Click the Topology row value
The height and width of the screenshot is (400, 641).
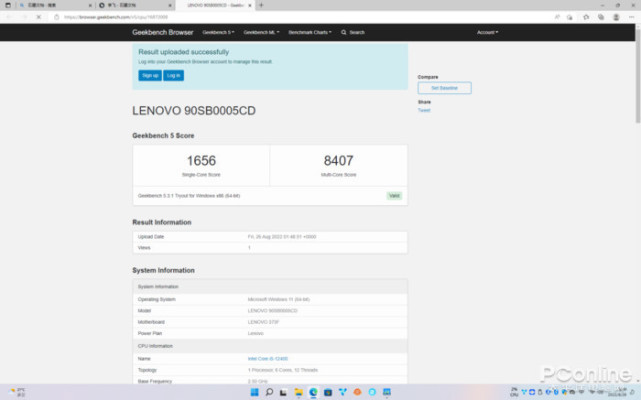(x=283, y=370)
